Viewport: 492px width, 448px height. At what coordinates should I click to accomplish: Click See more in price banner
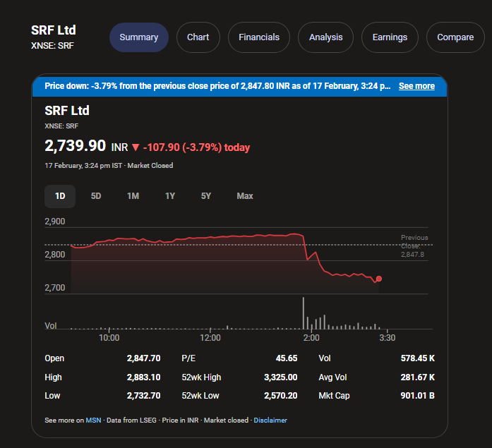coord(416,86)
